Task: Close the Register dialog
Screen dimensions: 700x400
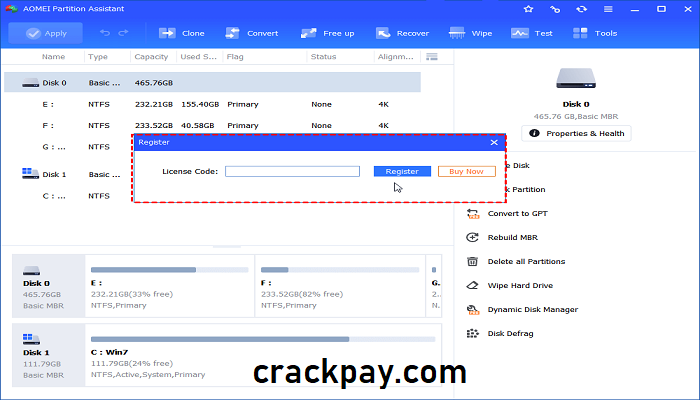Action: pyautogui.click(x=494, y=142)
